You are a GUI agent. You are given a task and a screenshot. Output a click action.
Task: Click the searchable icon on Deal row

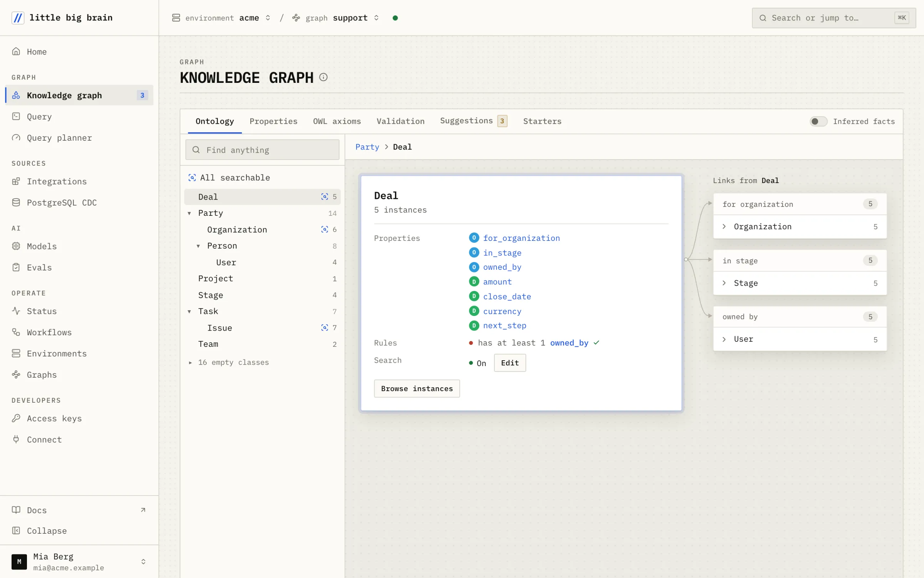tap(325, 197)
